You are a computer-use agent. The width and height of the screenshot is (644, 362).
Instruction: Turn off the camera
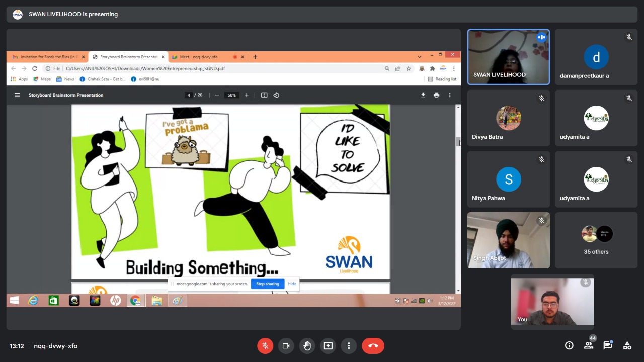pyautogui.click(x=286, y=346)
